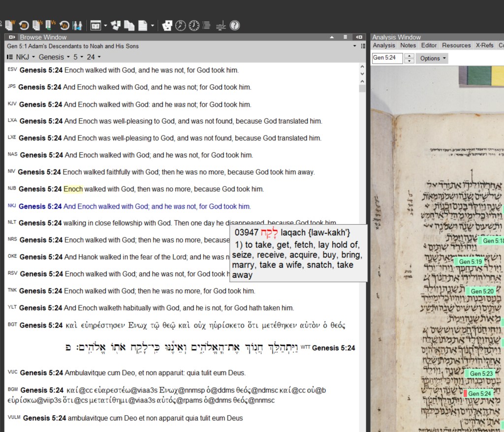
Task: Click the clock icon in the toolbar
Action: click(x=194, y=25)
